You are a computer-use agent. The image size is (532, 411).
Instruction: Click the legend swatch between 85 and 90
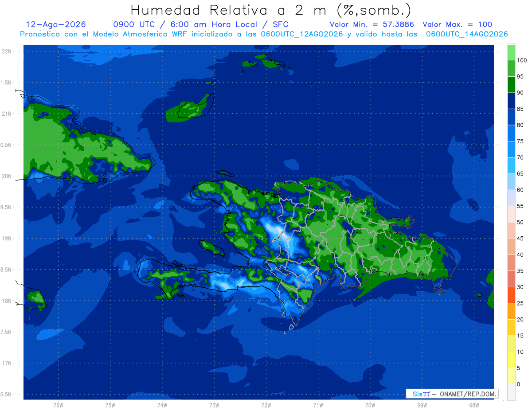[511, 101]
